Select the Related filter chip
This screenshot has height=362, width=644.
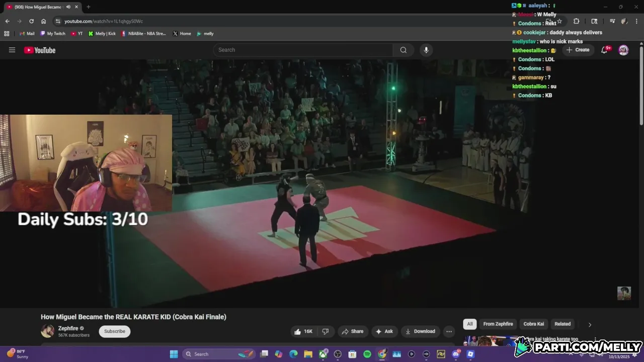pos(562,324)
